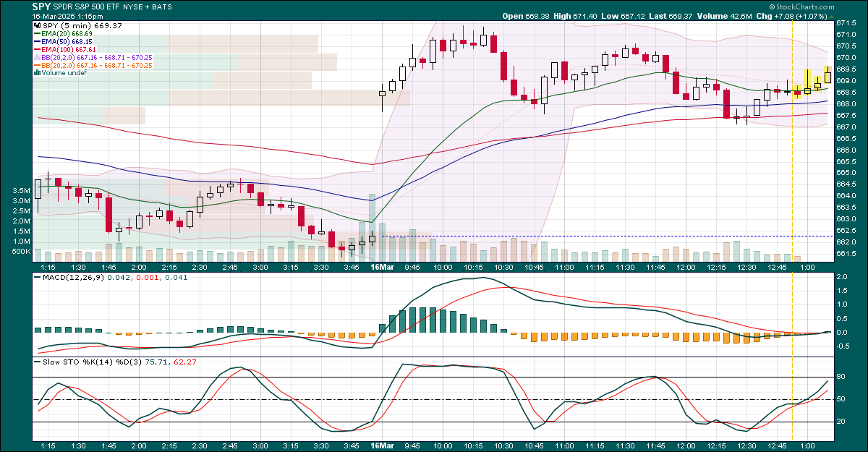
Task: Click '670.0' on the price axis
Action: (x=846, y=57)
